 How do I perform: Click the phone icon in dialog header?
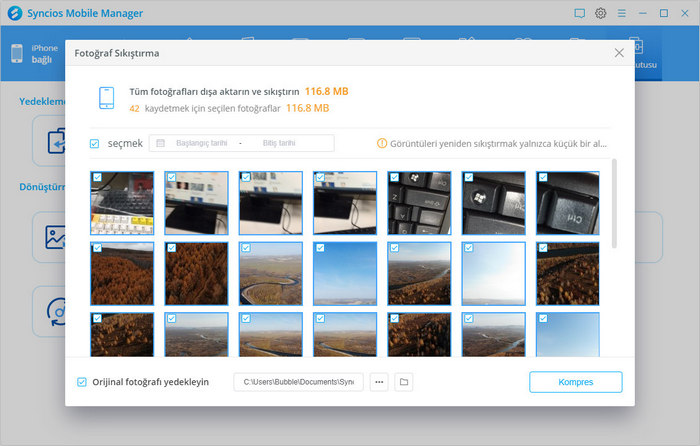click(107, 98)
